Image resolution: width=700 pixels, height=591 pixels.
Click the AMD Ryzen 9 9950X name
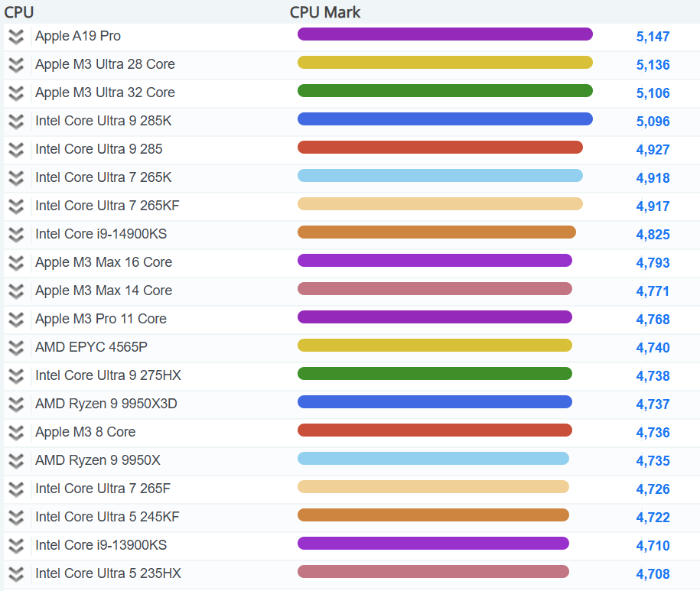coord(97,460)
